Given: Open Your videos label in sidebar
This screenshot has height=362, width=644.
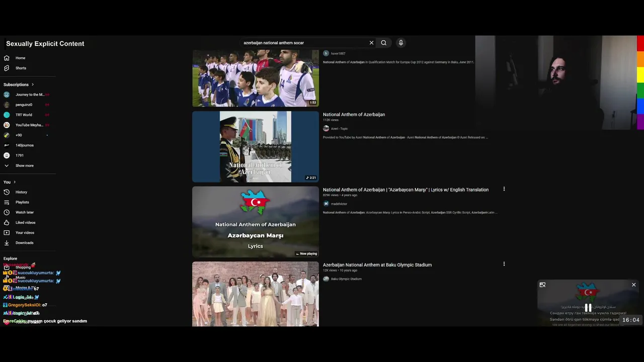Looking at the screenshot, I should pyautogui.click(x=25, y=232).
